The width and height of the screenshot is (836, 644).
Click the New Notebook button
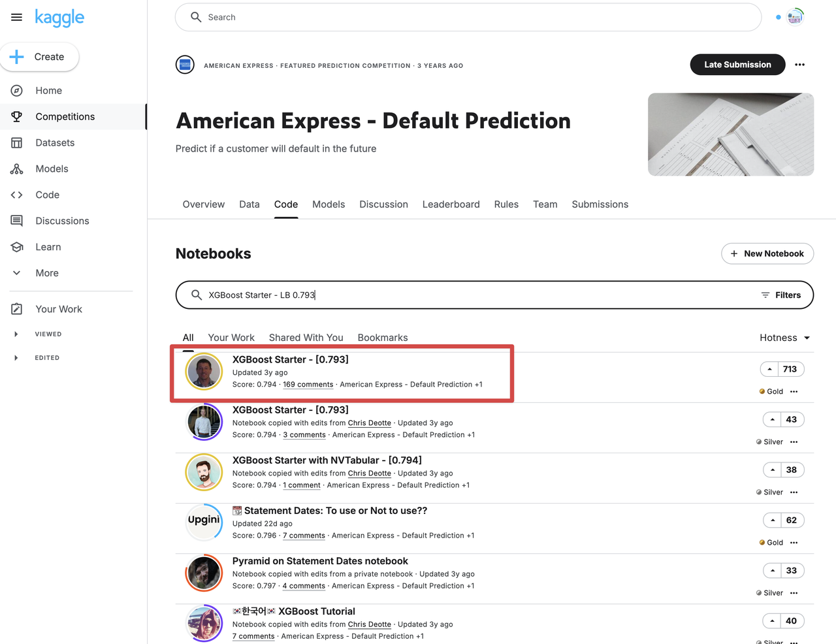tap(767, 254)
